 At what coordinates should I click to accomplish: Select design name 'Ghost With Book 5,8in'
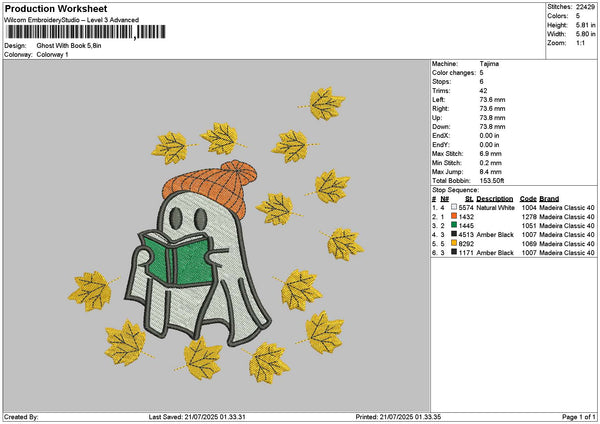pyautogui.click(x=69, y=46)
